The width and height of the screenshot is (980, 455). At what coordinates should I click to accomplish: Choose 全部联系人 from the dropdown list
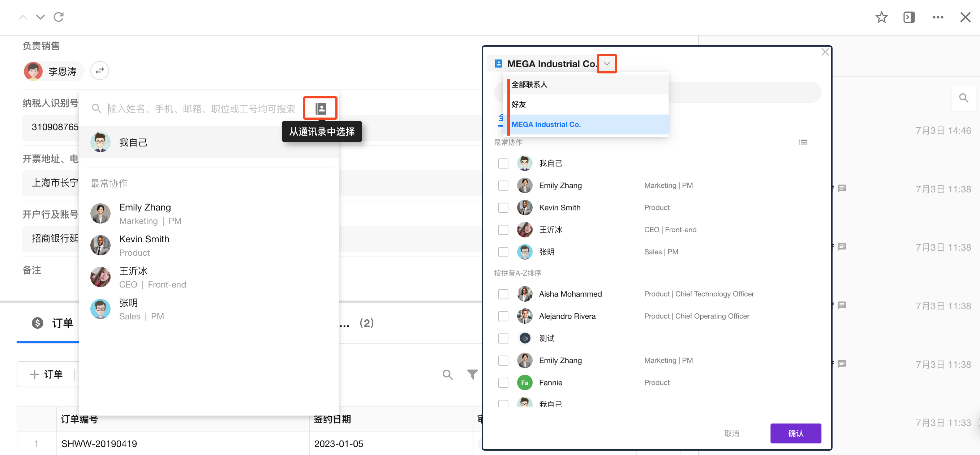pos(529,85)
